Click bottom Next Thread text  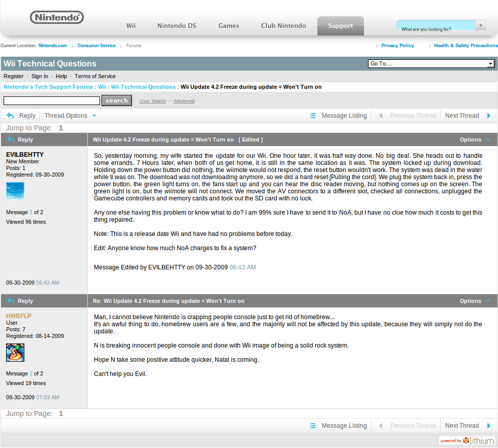point(462,426)
